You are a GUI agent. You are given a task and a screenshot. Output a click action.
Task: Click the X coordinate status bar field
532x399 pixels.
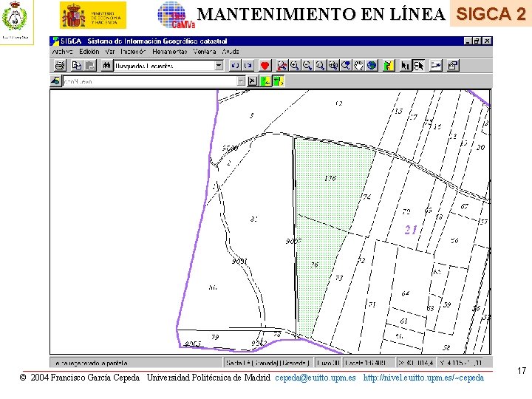[416, 363]
